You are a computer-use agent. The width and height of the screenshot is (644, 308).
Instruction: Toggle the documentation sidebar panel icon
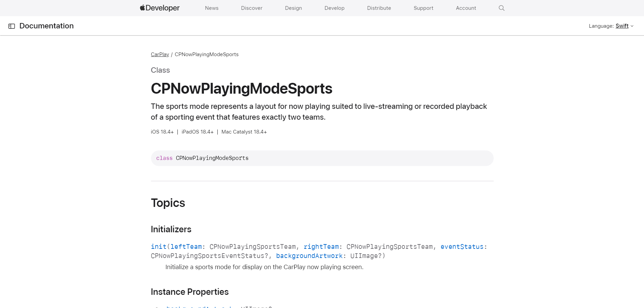pos(12,26)
